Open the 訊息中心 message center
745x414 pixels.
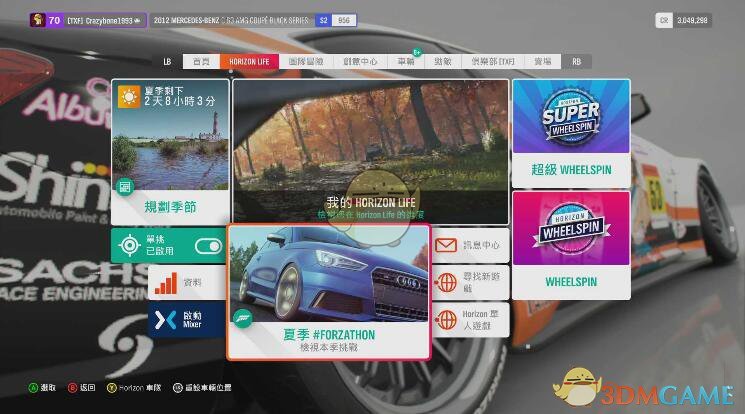(470, 245)
